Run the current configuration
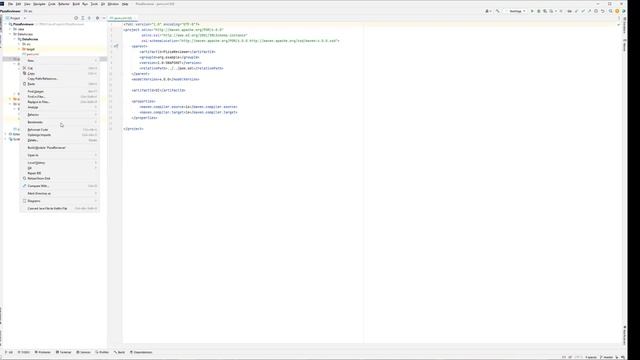Image resolution: width=640 pixels, height=360 pixels. click(532, 11)
